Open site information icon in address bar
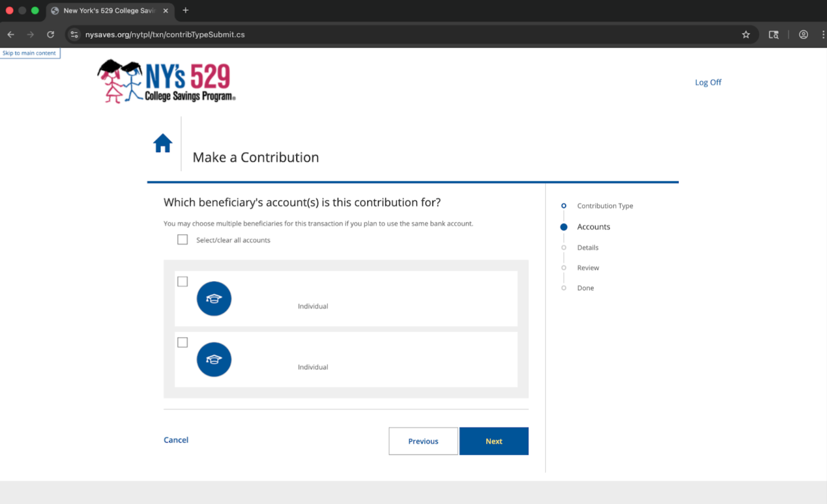The image size is (827, 504). tap(74, 34)
